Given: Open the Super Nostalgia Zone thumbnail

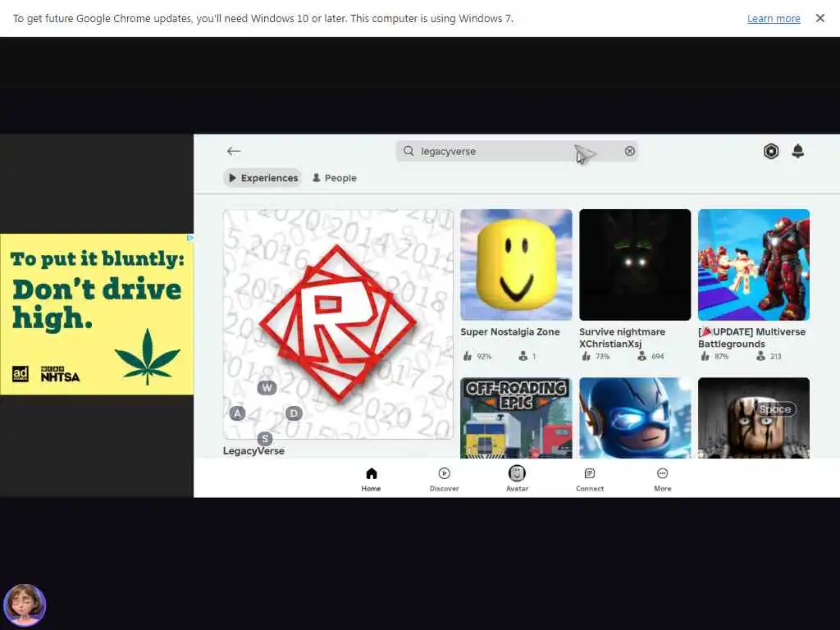Looking at the screenshot, I should (x=516, y=265).
